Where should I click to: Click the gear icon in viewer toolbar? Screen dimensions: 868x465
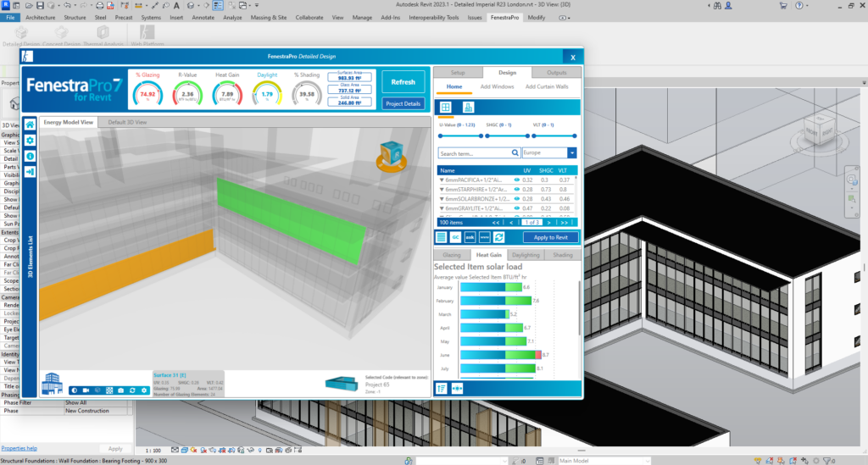(144, 390)
